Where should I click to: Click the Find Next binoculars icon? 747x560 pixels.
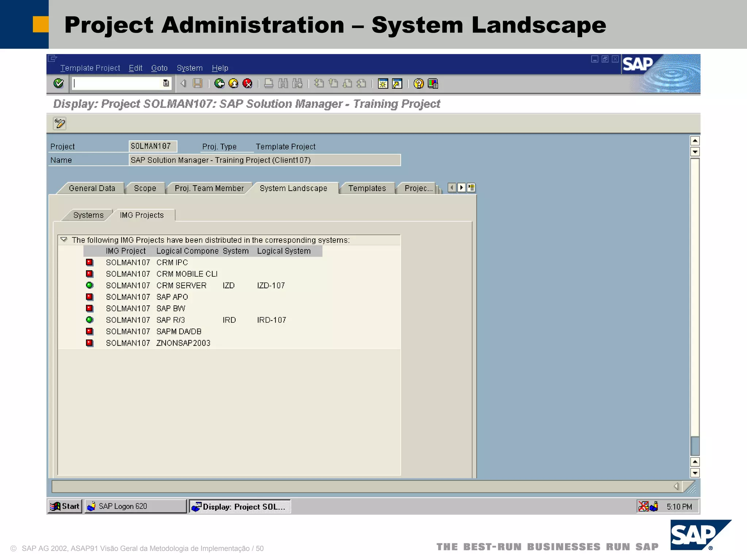[x=297, y=83]
